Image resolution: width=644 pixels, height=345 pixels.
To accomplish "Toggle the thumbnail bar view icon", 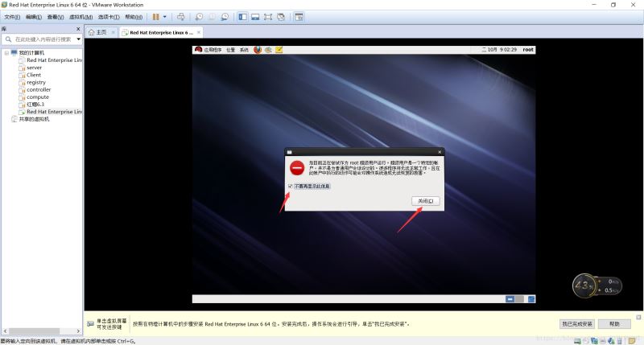I will [255, 17].
